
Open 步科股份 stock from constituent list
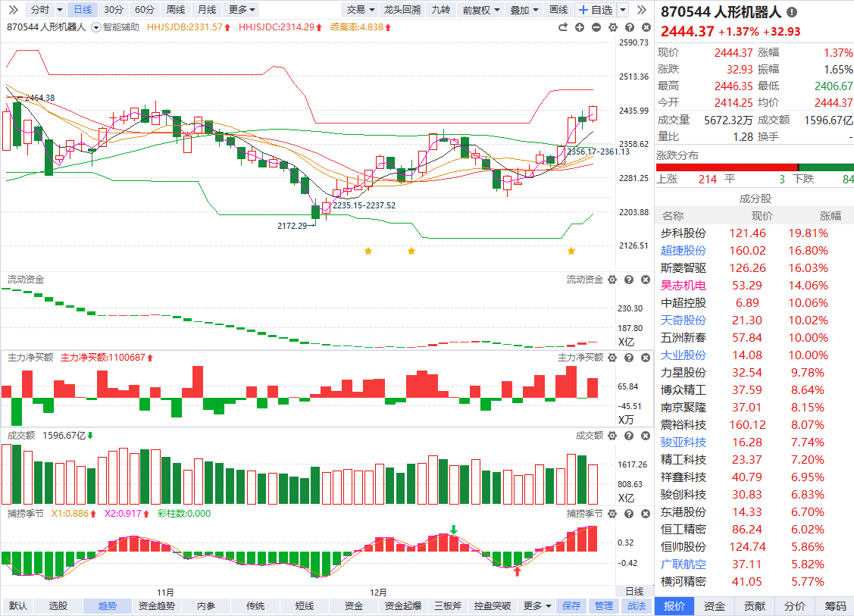click(x=683, y=233)
